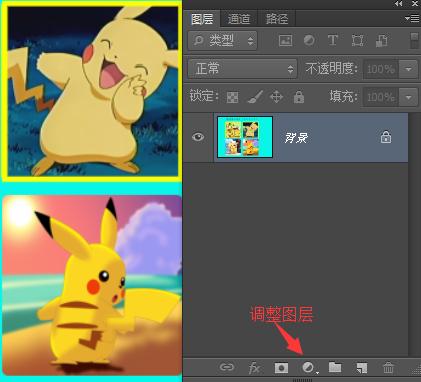
Task: Lock transparent pixels icon
Action: pos(232,97)
